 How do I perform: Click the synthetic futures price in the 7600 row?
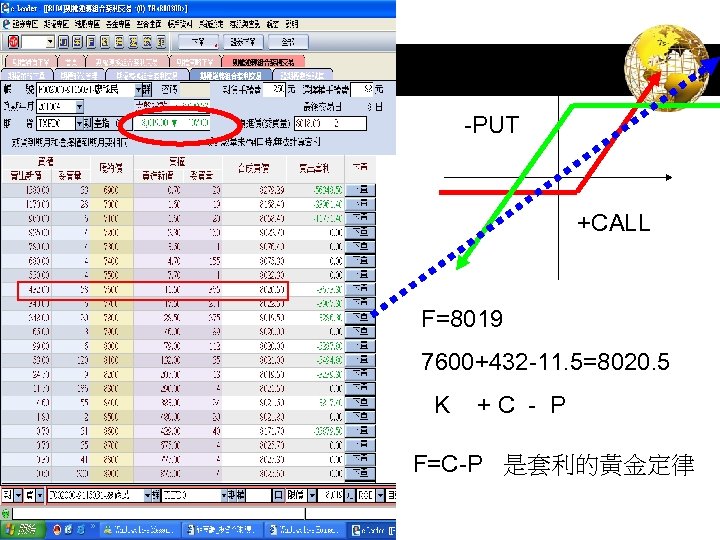click(253, 290)
